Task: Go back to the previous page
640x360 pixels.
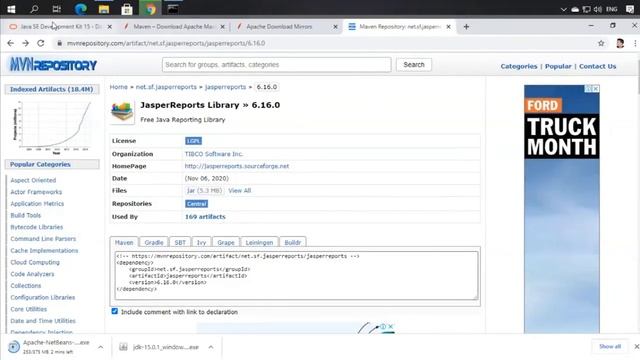Action: (x=11, y=43)
